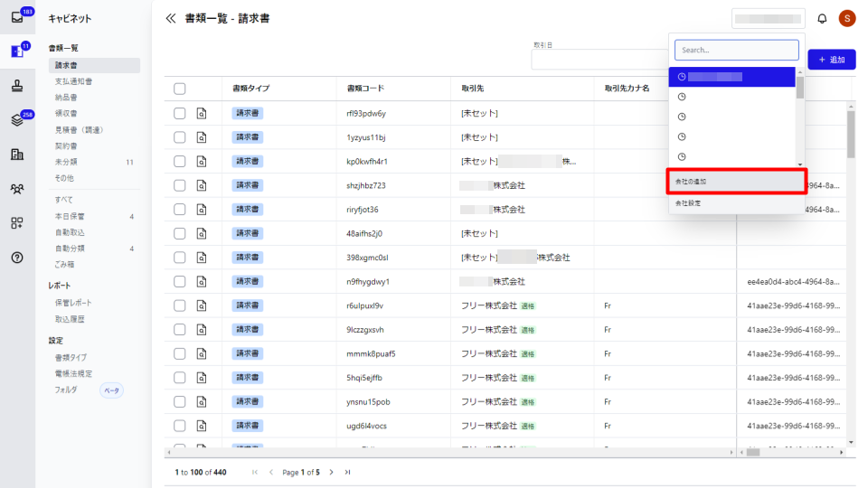Open document preview icon for ynsnu15pob
The height and width of the screenshot is (488, 868).
202,401
